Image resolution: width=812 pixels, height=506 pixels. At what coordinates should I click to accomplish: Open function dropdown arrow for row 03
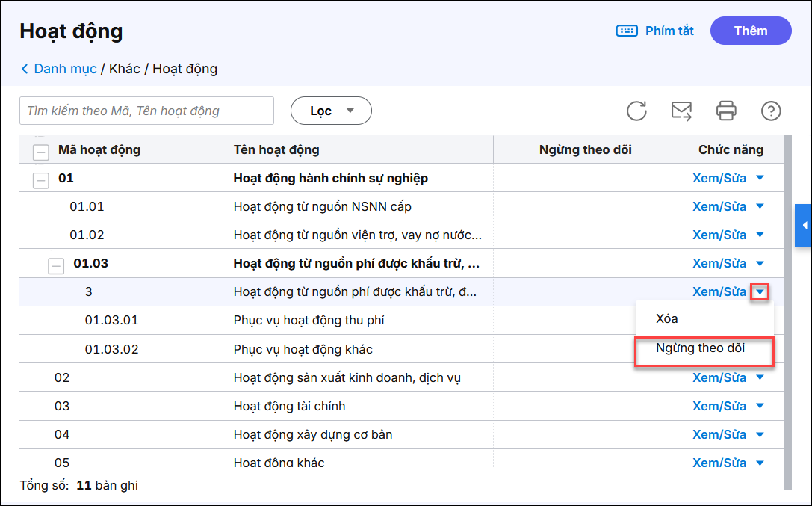[x=760, y=406]
